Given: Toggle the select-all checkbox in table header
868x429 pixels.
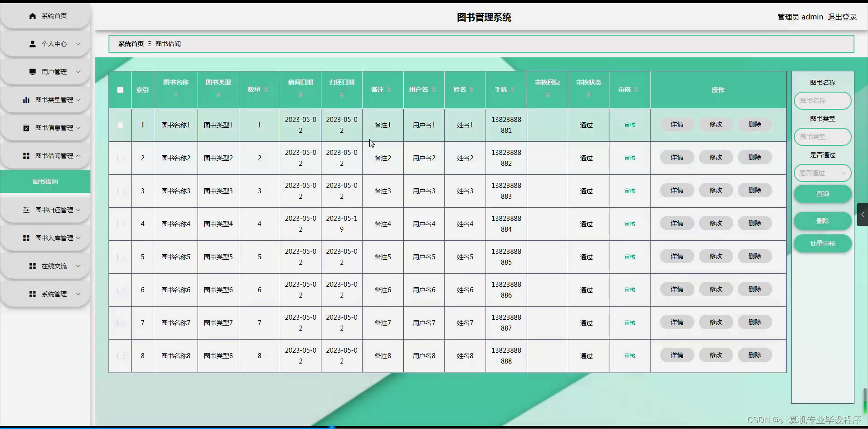Looking at the screenshot, I should 120,90.
